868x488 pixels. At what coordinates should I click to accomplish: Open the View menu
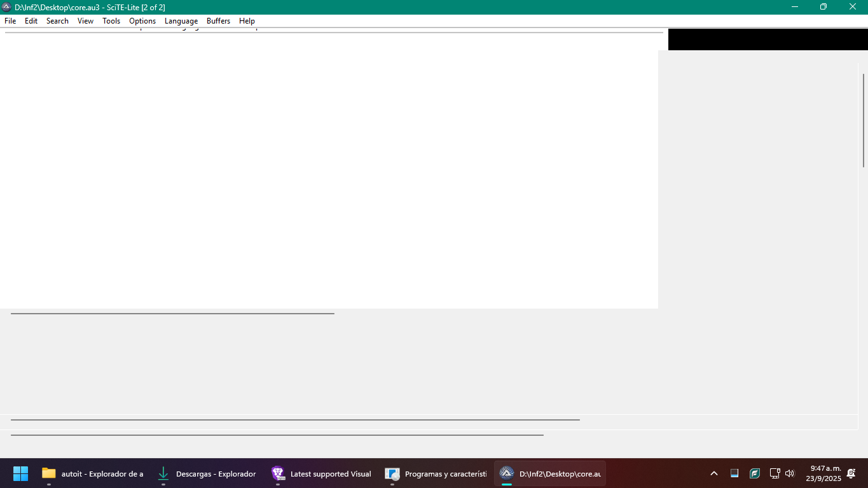85,21
